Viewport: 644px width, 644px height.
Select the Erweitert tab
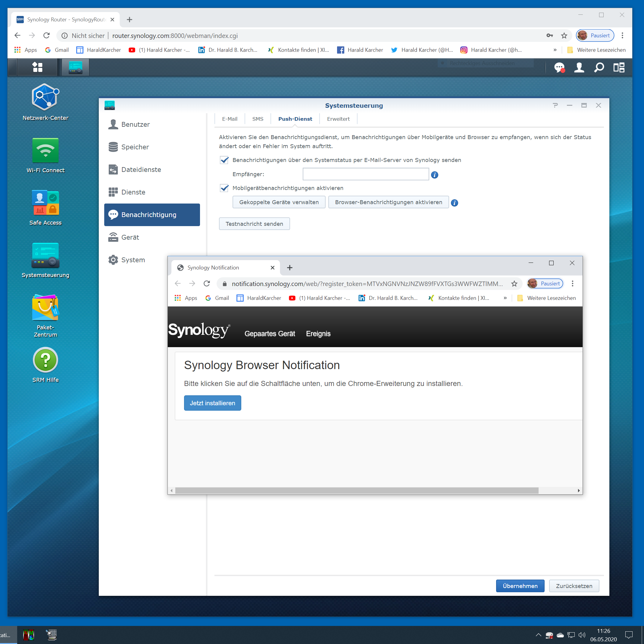pos(338,119)
